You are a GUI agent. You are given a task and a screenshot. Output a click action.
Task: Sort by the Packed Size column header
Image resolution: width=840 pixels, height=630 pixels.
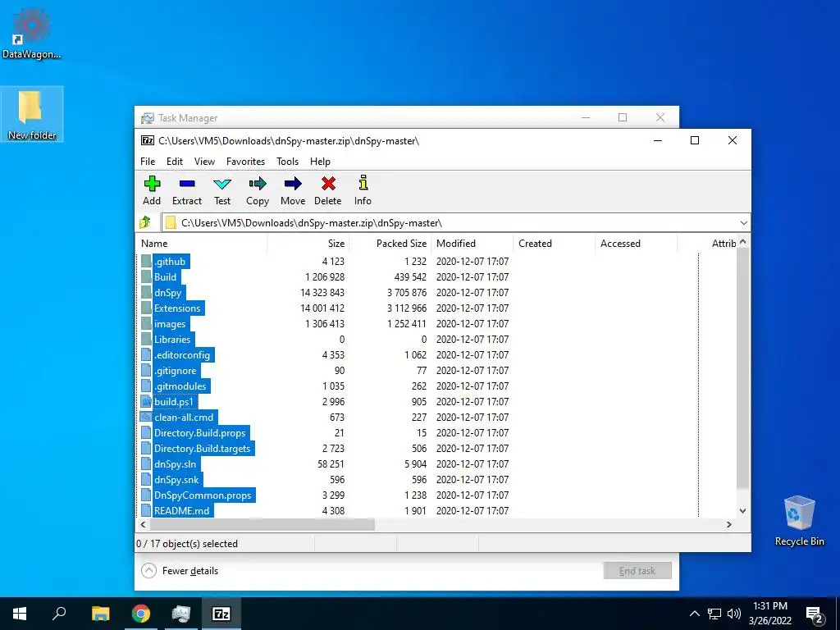coord(390,243)
